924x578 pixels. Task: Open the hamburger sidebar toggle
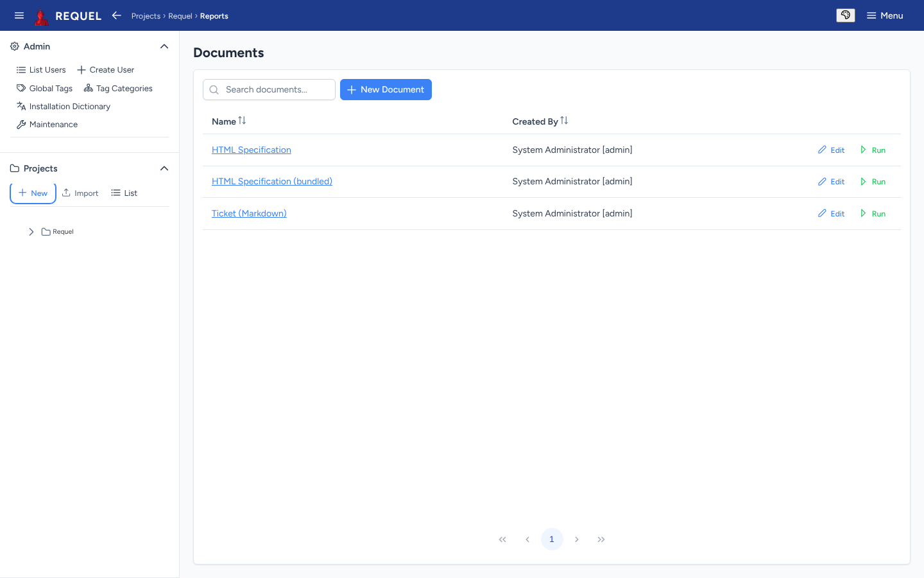19,15
